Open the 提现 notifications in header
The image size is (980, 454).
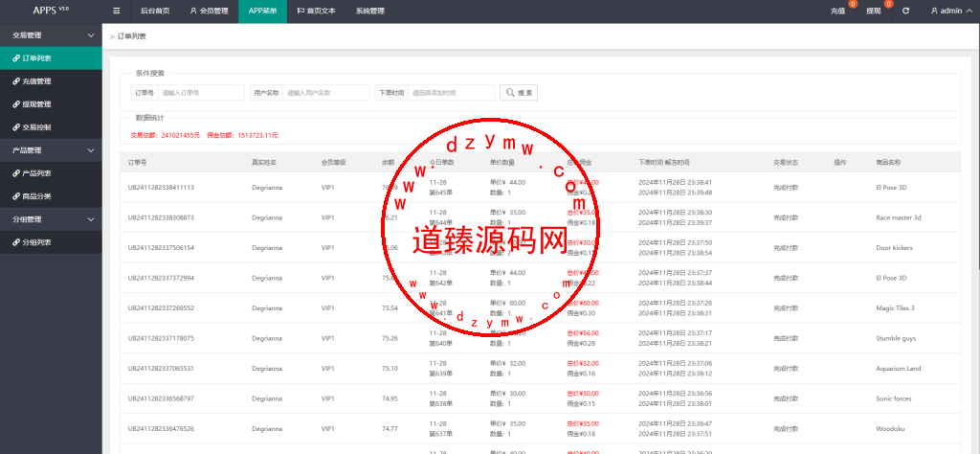click(874, 11)
